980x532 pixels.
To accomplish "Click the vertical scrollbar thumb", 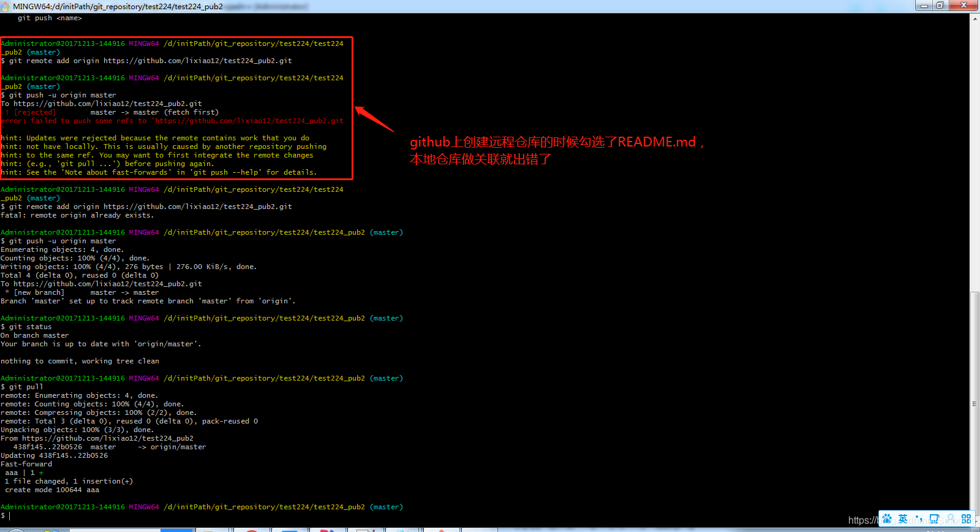I will (x=974, y=405).
